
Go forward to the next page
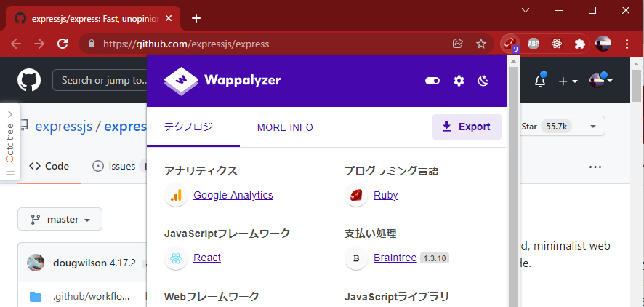(39, 44)
